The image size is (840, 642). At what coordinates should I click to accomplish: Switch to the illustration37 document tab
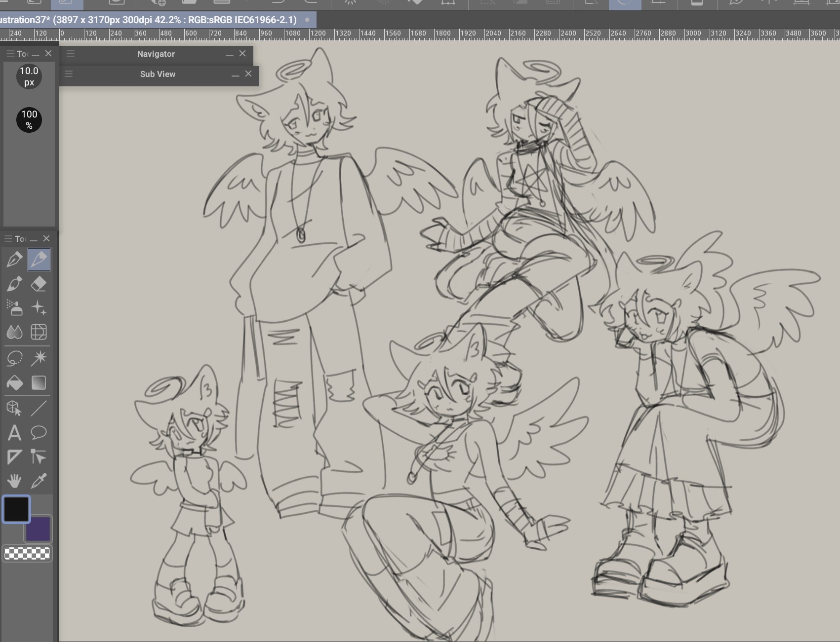148,20
